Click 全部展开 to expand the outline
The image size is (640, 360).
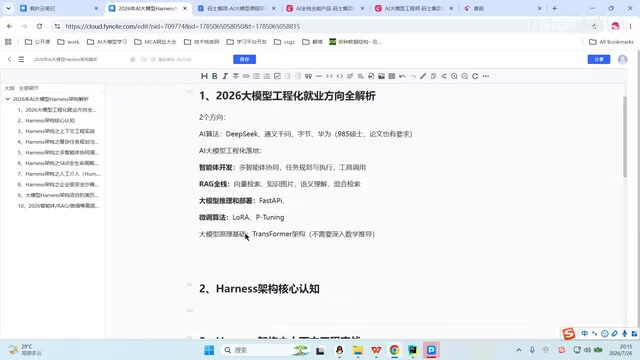click(29, 88)
